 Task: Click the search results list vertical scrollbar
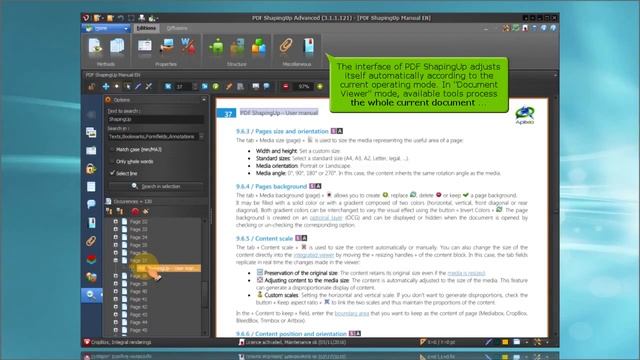coord(205,276)
